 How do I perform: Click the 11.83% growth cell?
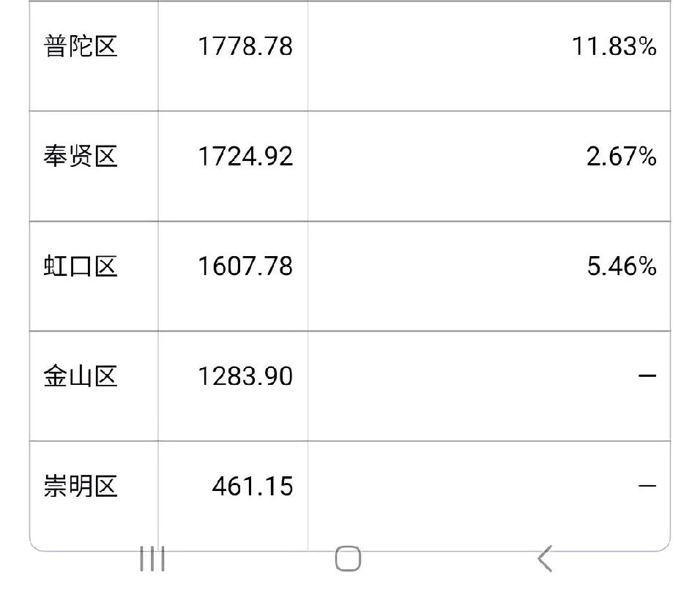pos(614,46)
